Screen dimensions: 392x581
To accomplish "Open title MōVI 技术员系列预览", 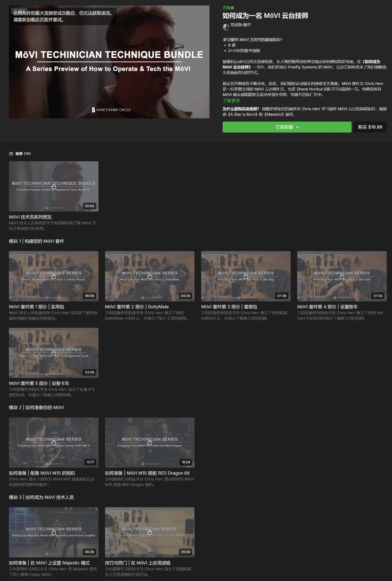I will pos(30,217).
